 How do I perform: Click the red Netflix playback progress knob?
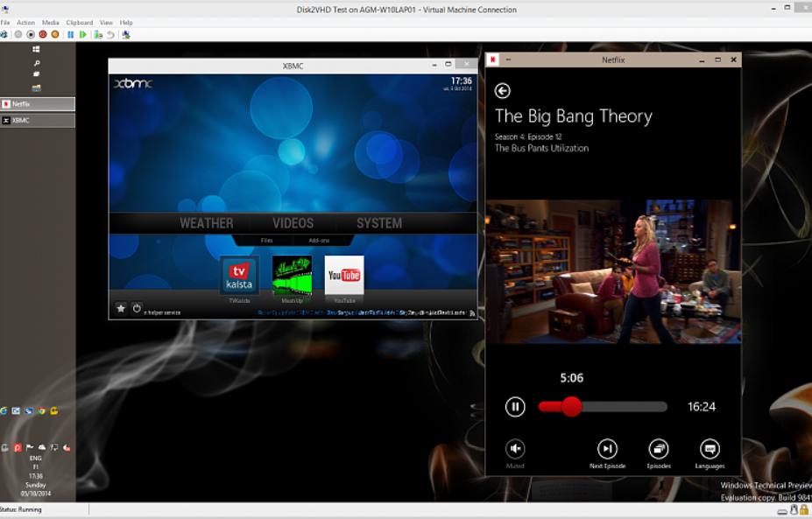[571, 406]
